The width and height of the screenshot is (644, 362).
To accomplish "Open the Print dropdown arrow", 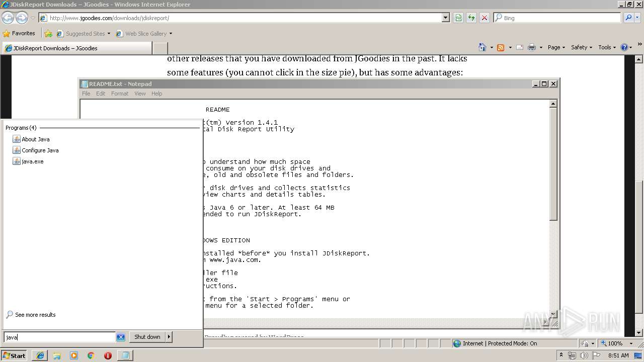I will (x=541, y=47).
